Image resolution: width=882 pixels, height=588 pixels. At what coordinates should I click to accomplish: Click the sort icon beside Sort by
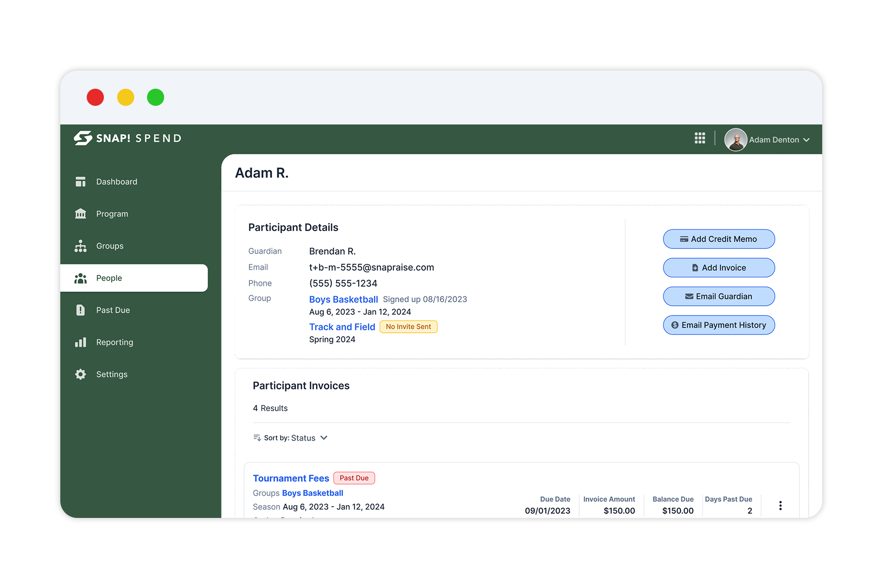pos(257,438)
